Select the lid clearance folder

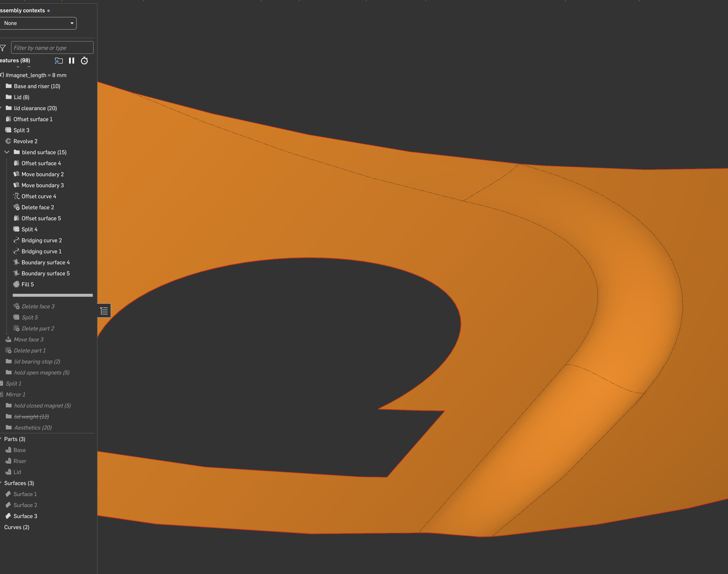tap(35, 108)
